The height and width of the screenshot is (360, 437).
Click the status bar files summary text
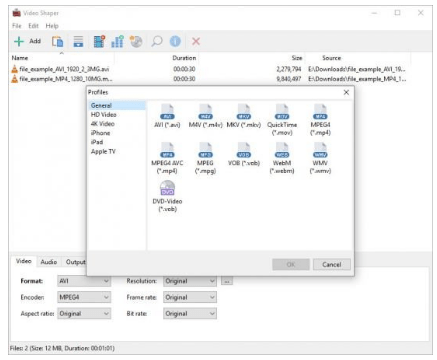[62, 348]
